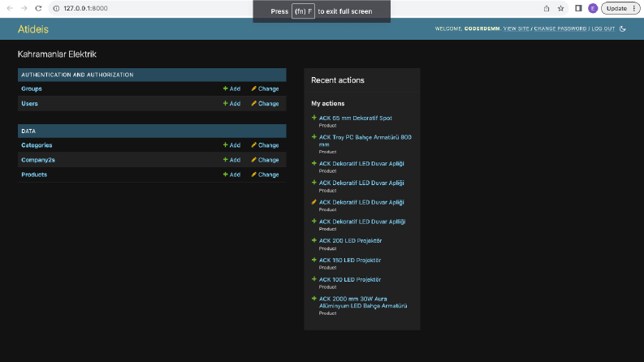Open the browser Update menu button

pos(620,8)
